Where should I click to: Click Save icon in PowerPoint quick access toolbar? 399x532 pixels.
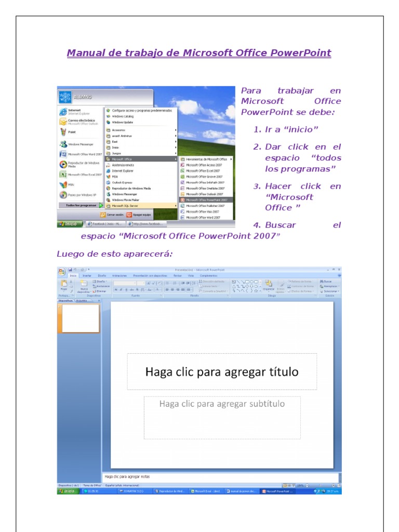(70, 270)
